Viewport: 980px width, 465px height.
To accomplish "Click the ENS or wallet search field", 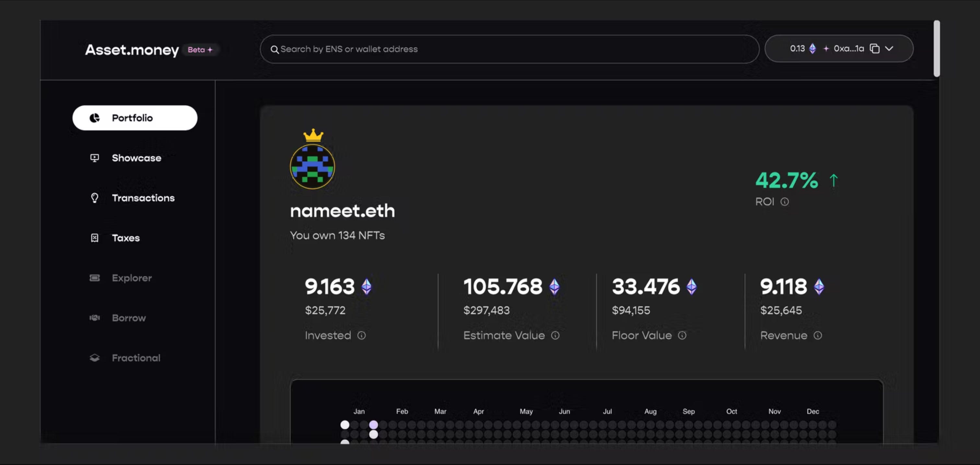I will (x=510, y=50).
